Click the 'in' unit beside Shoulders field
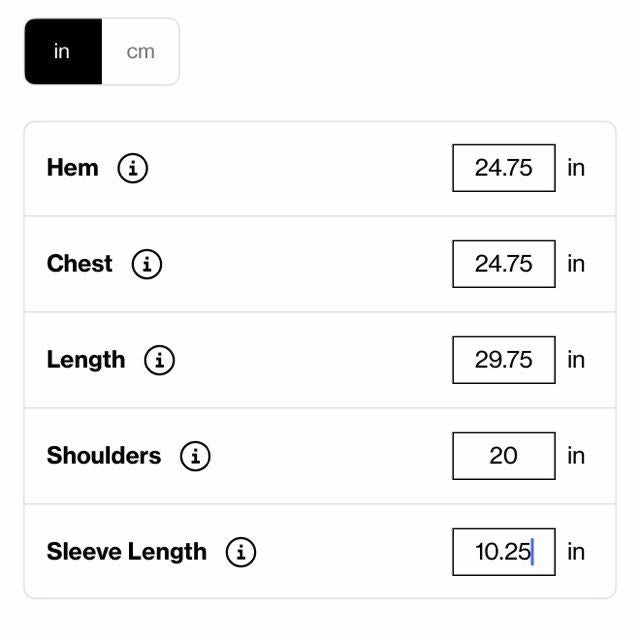Screen dimensions: 640x640 [x=576, y=456]
